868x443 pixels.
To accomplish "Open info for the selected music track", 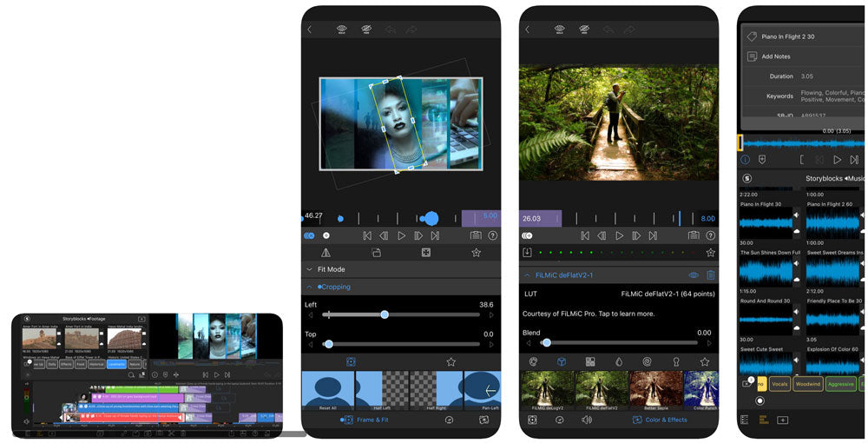I will (x=745, y=160).
